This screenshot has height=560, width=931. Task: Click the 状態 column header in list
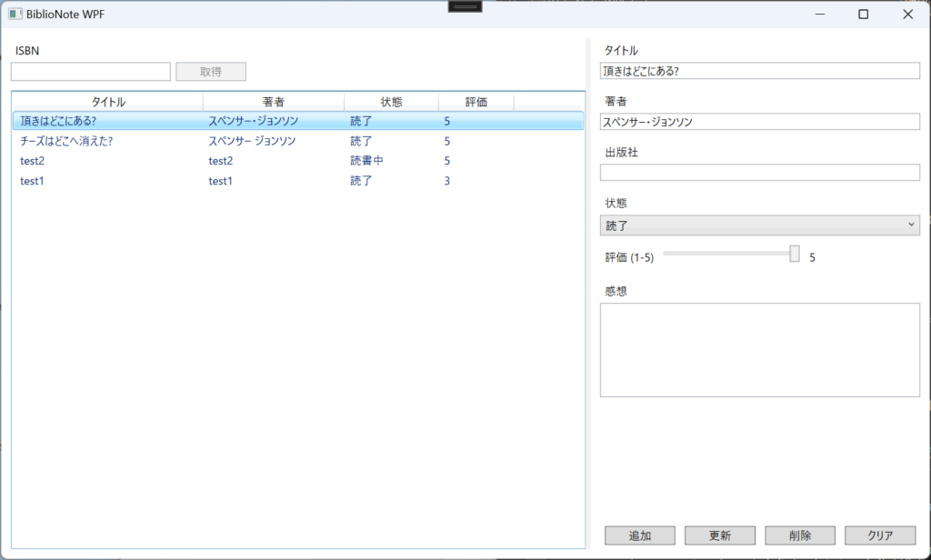pos(391,102)
